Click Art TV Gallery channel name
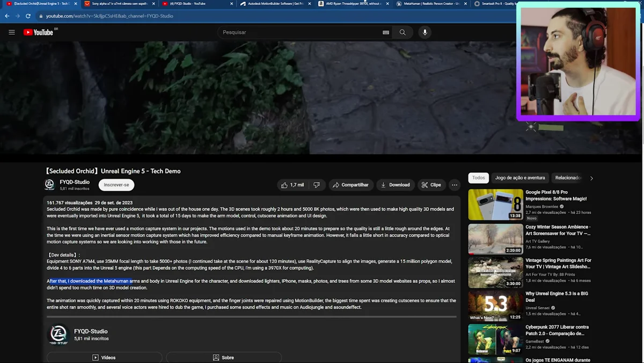Image resolution: width=644 pixels, height=363 pixels. (538, 241)
